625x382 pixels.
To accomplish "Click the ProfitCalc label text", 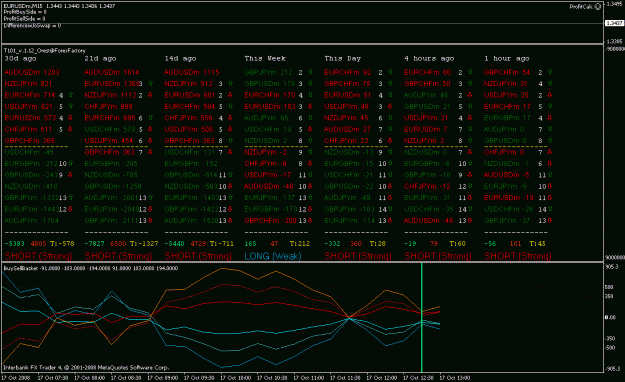I will [x=582, y=7].
